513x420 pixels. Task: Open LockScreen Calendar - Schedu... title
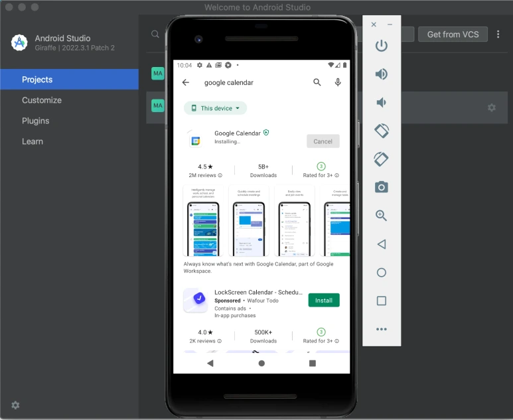(x=258, y=292)
